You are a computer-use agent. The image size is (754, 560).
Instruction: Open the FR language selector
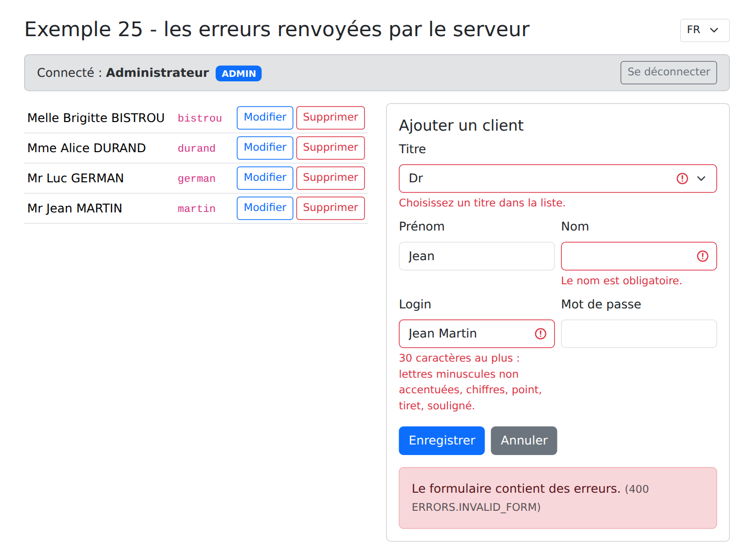[704, 30]
